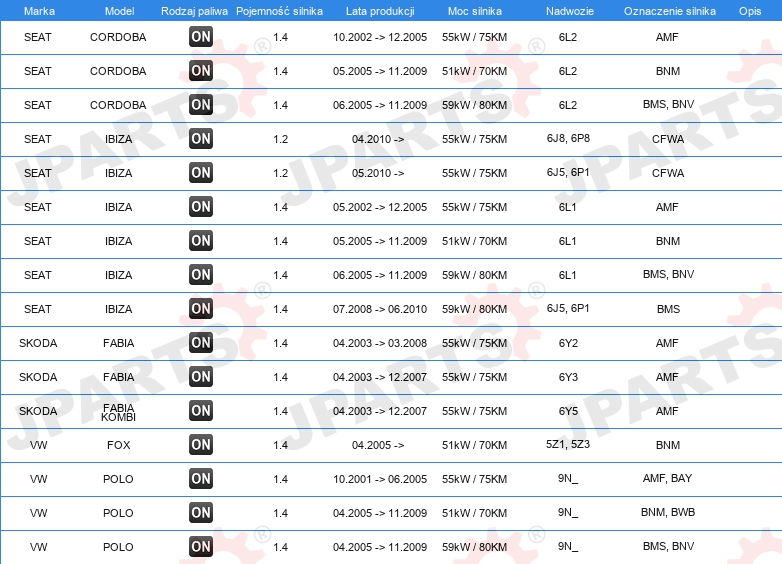Image resolution: width=782 pixels, height=564 pixels.
Task: Click the Nadwozie column header
Action: point(570,11)
